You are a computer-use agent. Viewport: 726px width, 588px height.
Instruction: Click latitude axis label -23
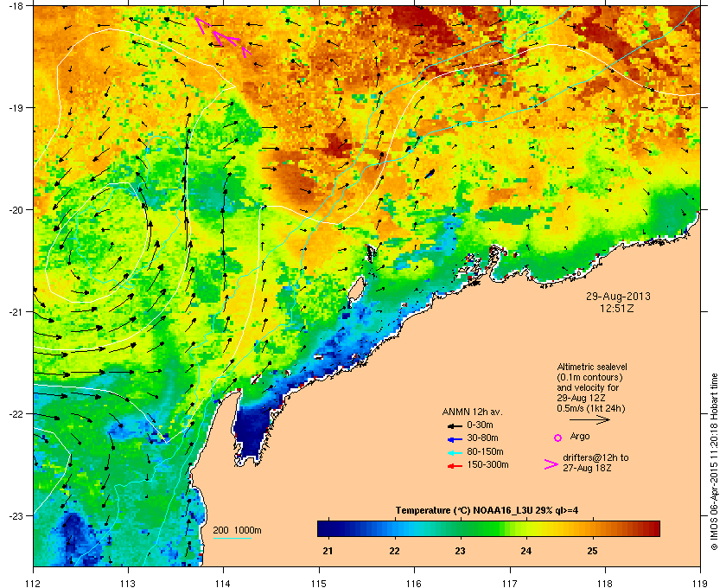click(x=16, y=515)
